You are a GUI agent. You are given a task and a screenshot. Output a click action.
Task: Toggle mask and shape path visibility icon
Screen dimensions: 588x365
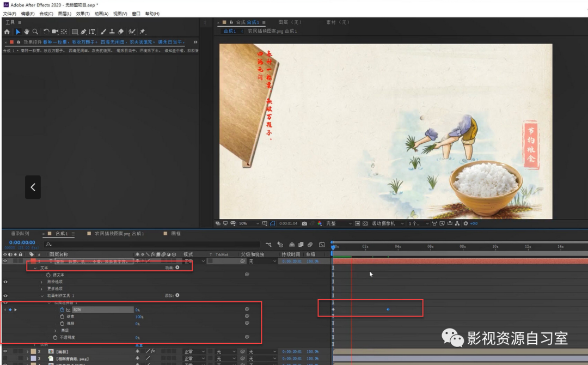pyautogui.click(x=273, y=223)
